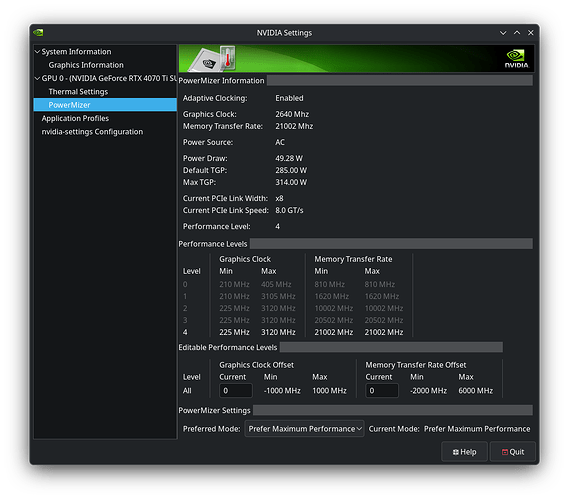Image resolution: width=568 pixels, height=500 pixels.
Task: Select Graphics Information in the sidebar
Action: pyautogui.click(x=86, y=65)
